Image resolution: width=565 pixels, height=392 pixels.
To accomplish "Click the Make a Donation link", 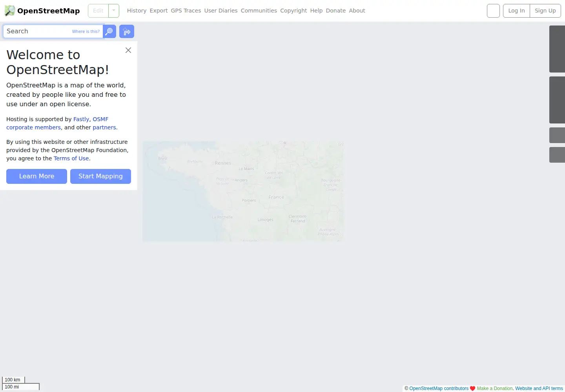I will coord(495,388).
